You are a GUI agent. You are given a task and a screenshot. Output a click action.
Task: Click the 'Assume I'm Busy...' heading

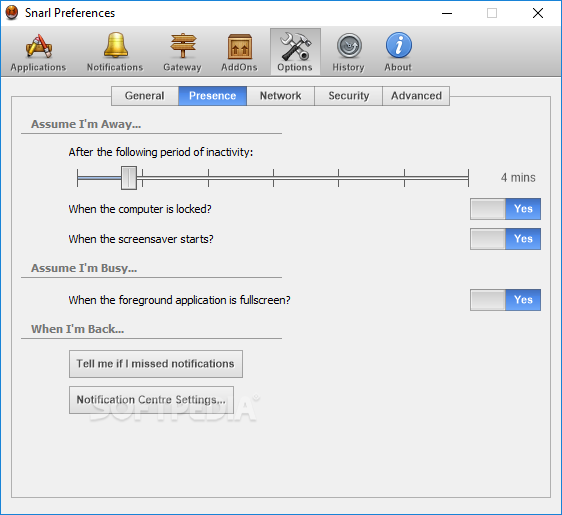point(84,268)
